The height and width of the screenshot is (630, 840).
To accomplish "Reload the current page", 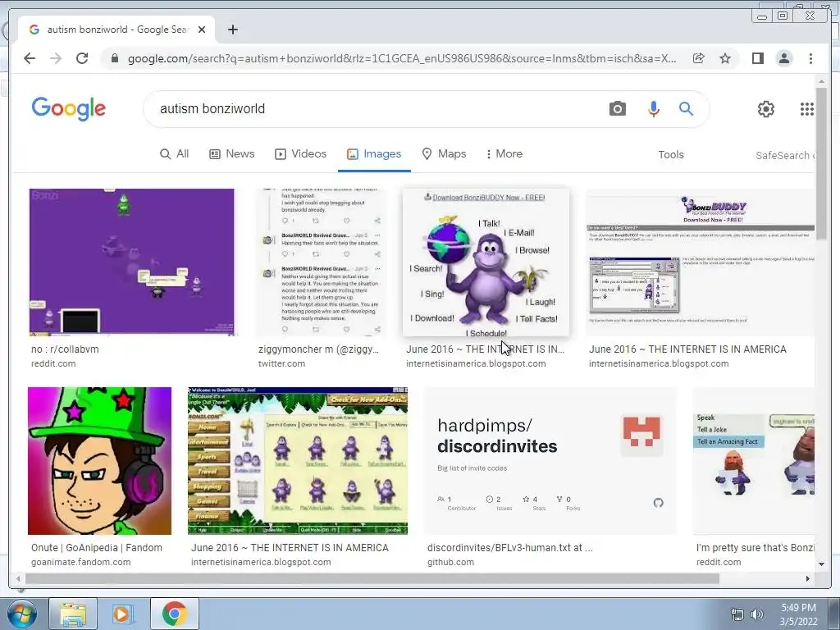I will point(82,58).
